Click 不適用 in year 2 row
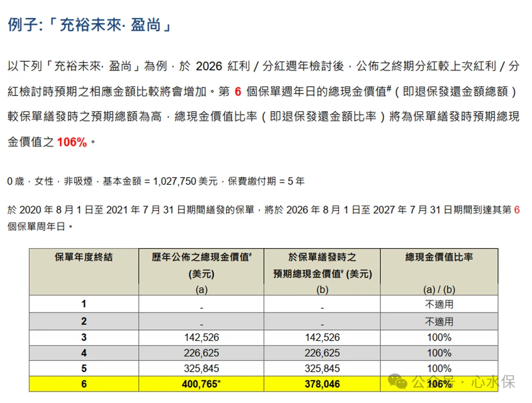The image size is (532, 403). 439,321
